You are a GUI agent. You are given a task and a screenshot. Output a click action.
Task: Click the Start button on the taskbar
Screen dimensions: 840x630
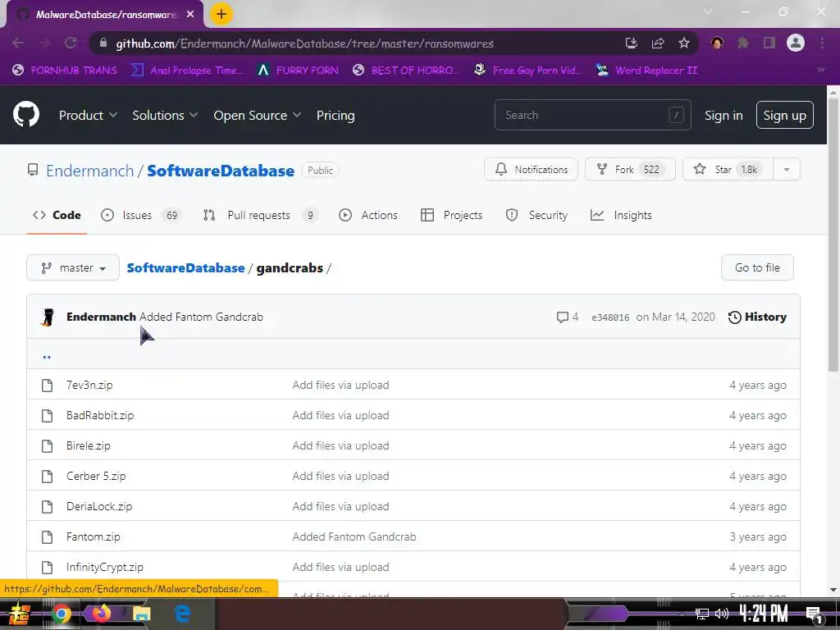pyautogui.click(x=20, y=614)
